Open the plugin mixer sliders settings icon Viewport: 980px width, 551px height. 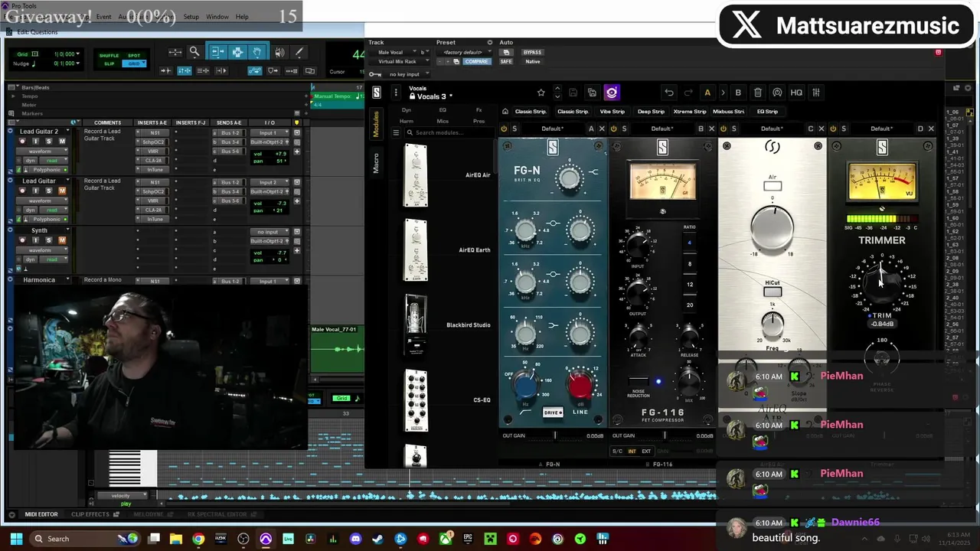816,93
